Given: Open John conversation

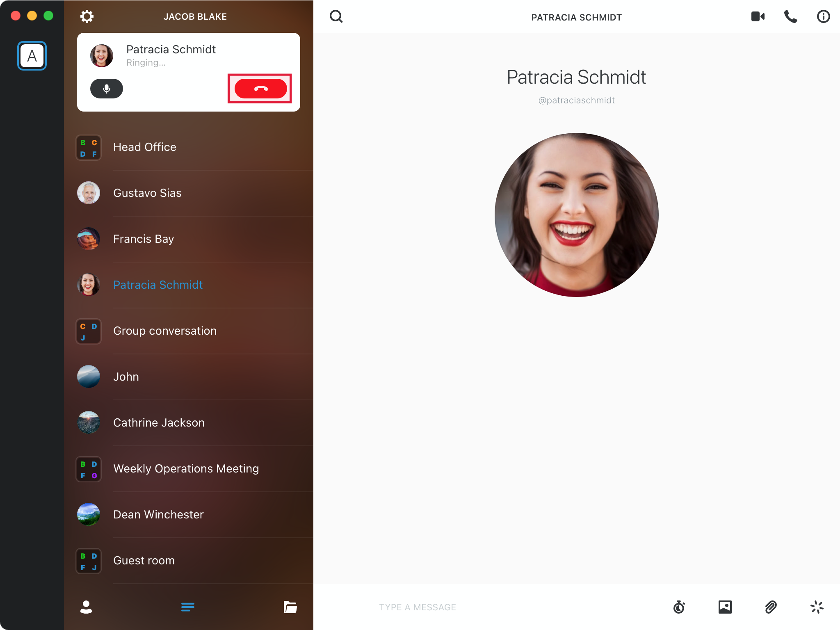Looking at the screenshot, I should click(189, 377).
